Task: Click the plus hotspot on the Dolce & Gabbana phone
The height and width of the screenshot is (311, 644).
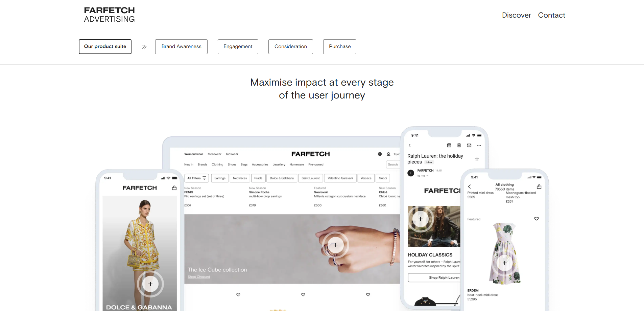Action: [x=150, y=284]
